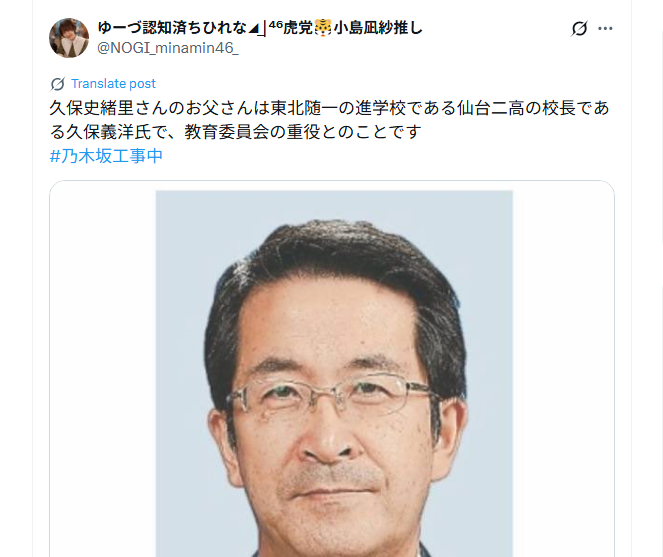Click the Grok icon left of Translate post
Viewport: 663px width, 557px height.
[58, 84]
